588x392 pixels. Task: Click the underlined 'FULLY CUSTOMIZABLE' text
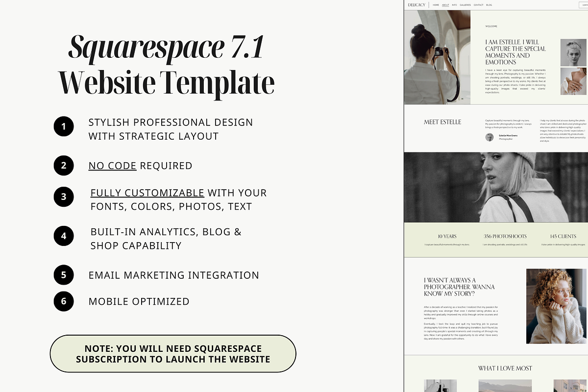click(x=147, y=193)
